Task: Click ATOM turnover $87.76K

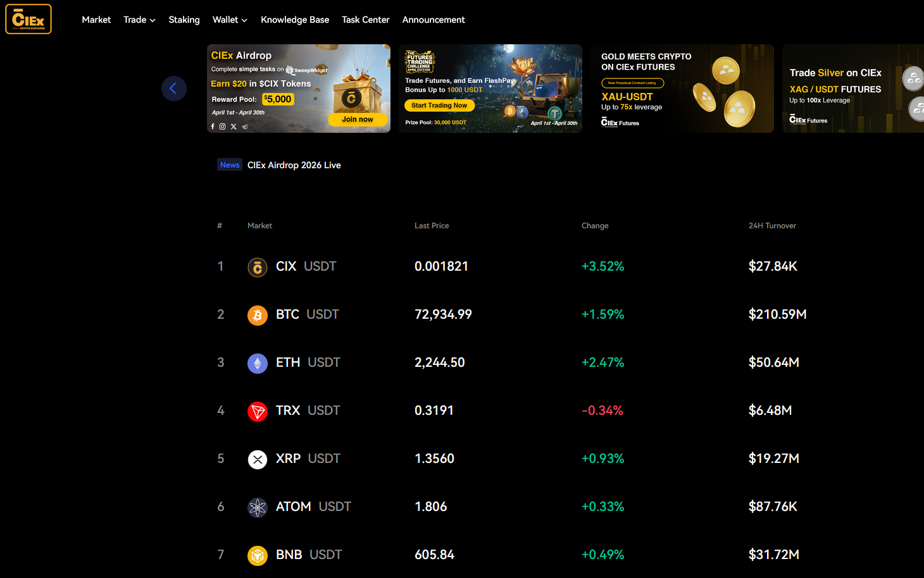Action: [773, 507]
